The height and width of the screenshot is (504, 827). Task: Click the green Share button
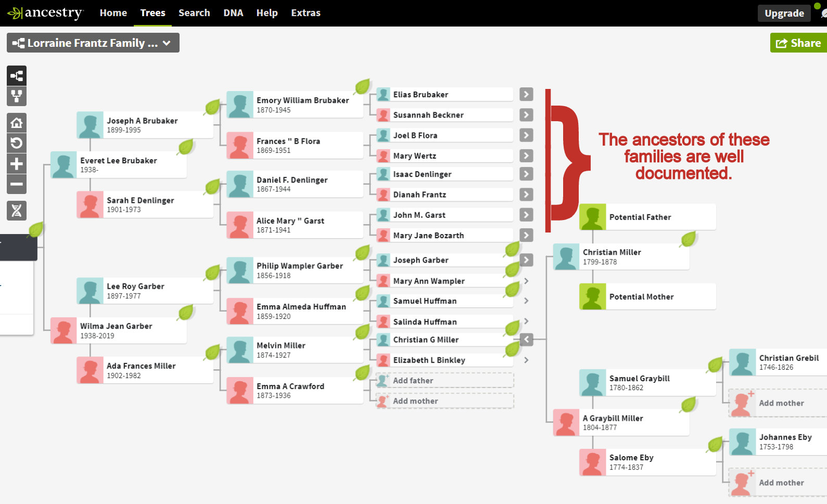click(x=798, y=43)
